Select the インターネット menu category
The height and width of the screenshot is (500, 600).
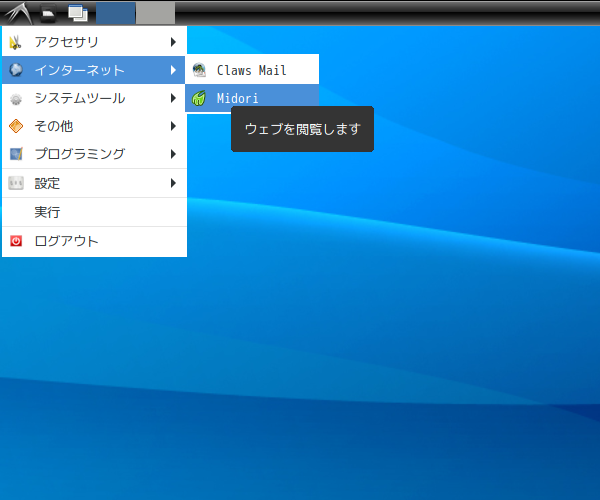(95, 70)
